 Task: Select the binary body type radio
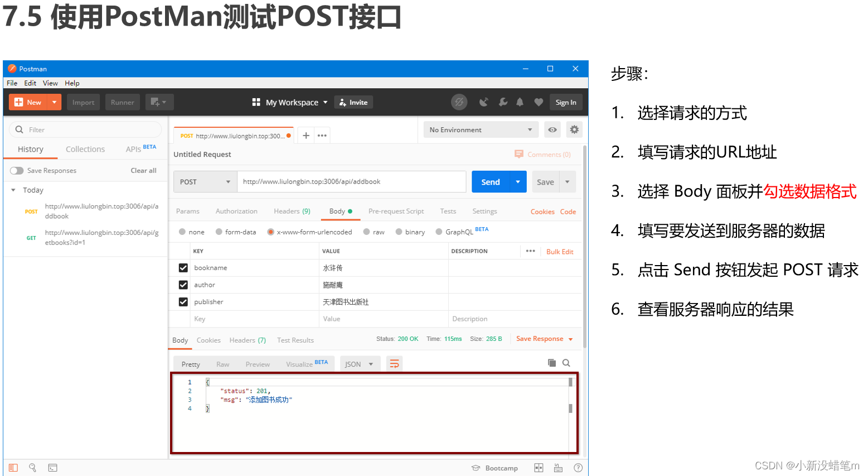point(399,232)
